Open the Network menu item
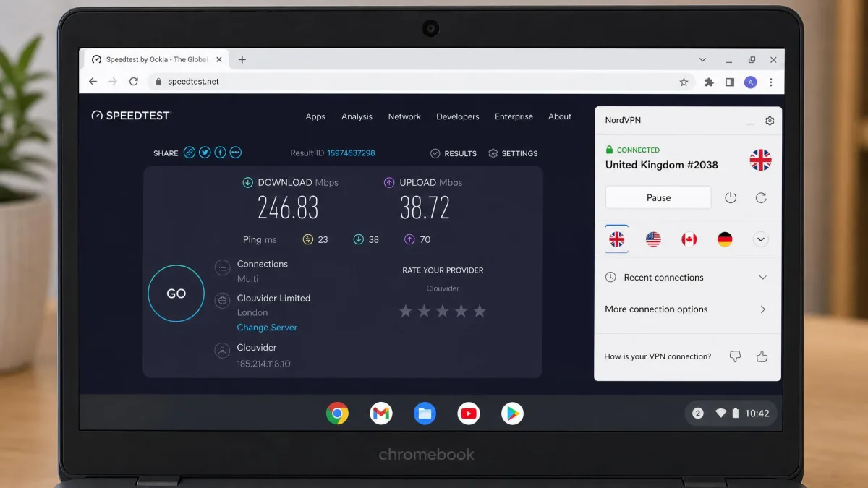Screen dimensions: 868x488 (404, 116)
